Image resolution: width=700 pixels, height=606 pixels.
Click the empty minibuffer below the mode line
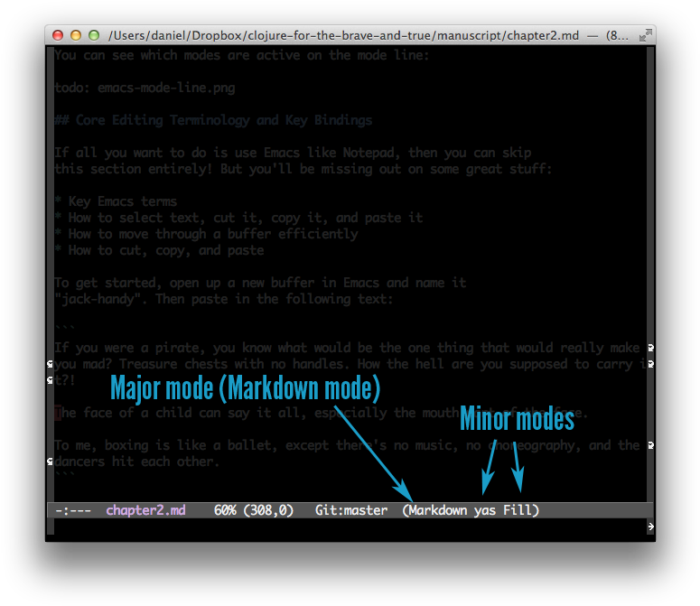(x=349, y=527)
